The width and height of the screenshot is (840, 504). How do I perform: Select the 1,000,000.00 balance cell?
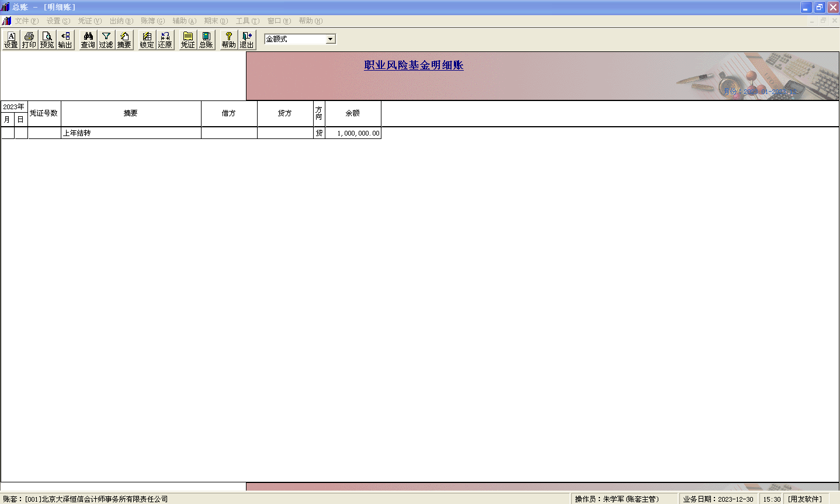[x=353, y=133]
